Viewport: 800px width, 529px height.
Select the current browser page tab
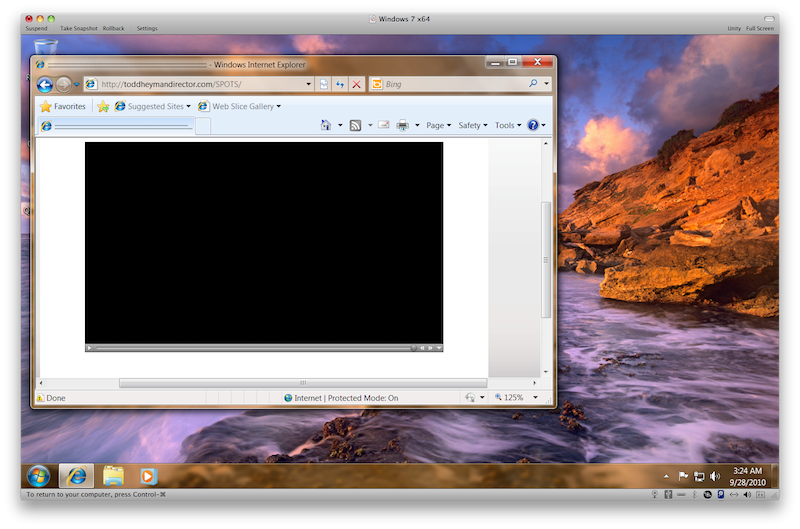(x=116, y=125)
